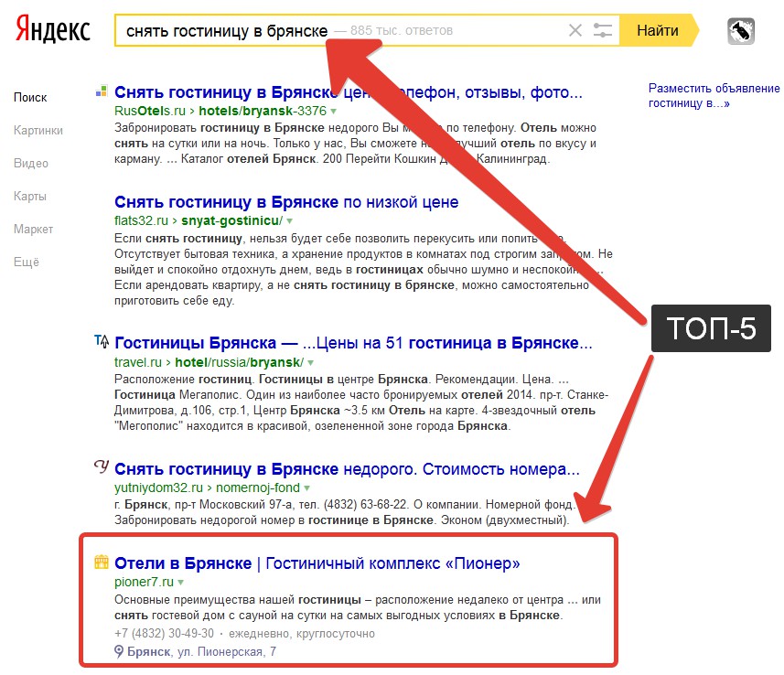Screen dimensions: 784x675
Task: Open Карты section
Action: pyautogui.click(x=30, y=197)
